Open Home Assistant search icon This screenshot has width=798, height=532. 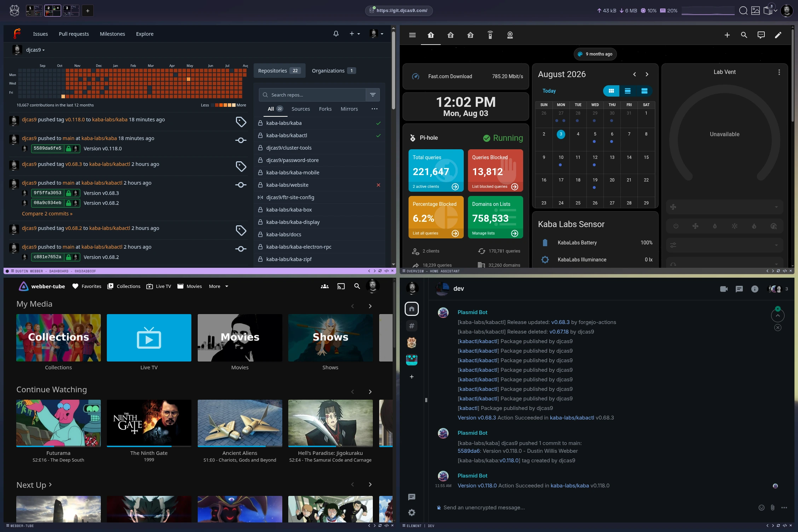744,35
